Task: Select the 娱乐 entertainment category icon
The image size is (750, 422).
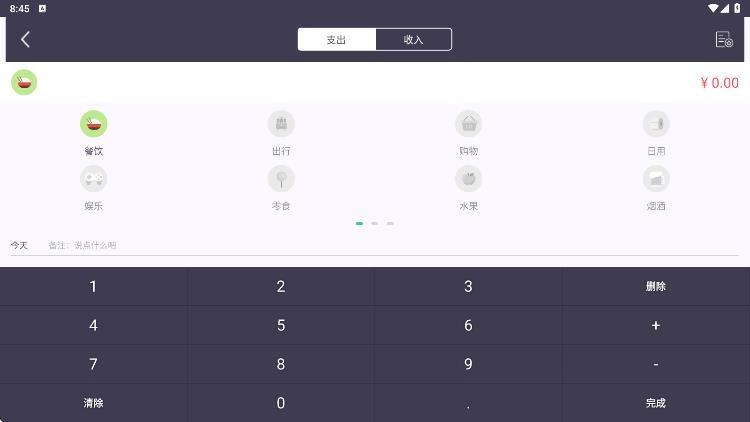Action: point(93,179)
